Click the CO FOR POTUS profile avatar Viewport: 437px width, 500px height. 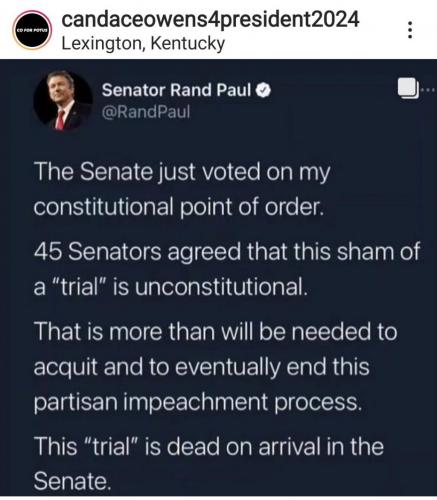pyautogui.click(x=32, y=30)
